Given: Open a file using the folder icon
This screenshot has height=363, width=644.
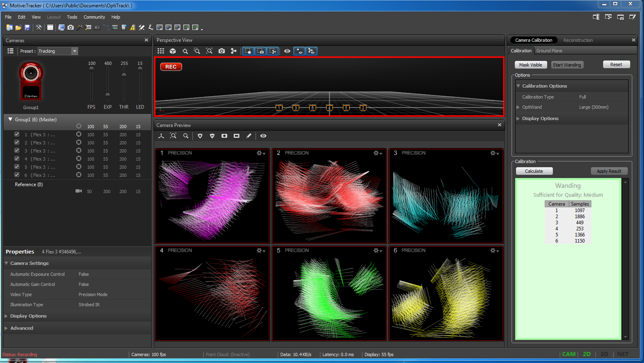Looking at the screenshot, I should coord(18,28).
